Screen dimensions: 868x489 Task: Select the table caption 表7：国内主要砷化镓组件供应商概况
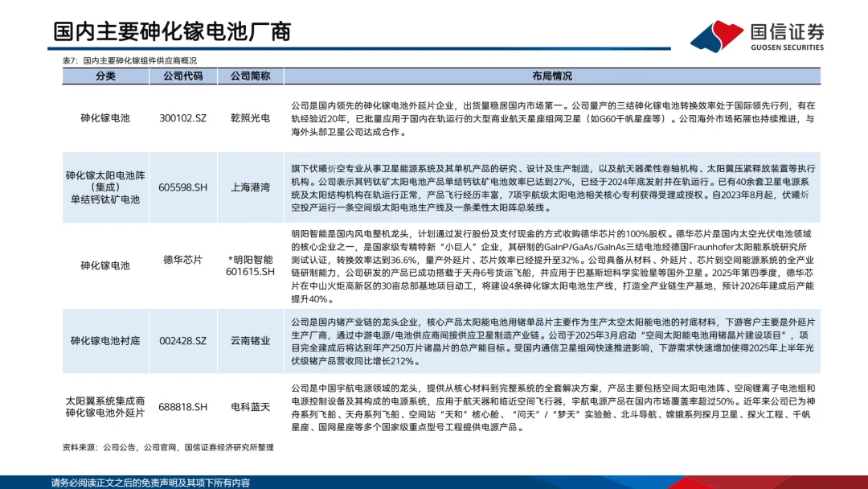(129, 60)
